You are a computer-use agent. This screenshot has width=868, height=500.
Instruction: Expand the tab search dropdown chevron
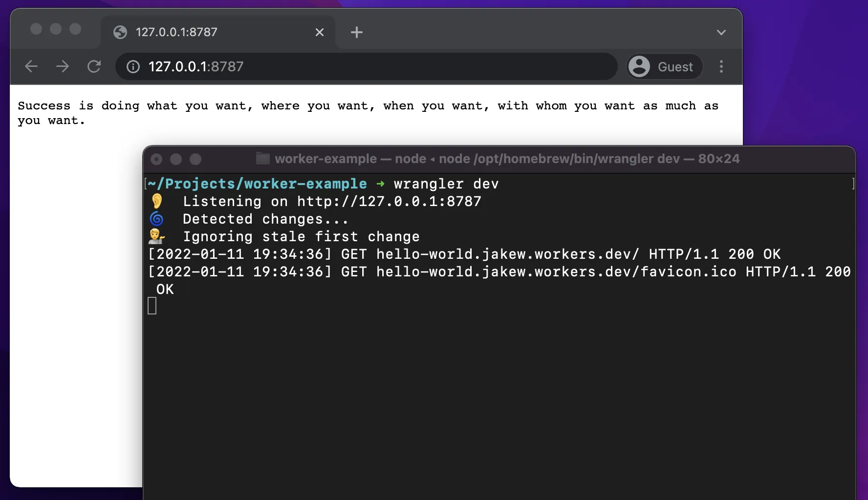(x=721, y=32)
